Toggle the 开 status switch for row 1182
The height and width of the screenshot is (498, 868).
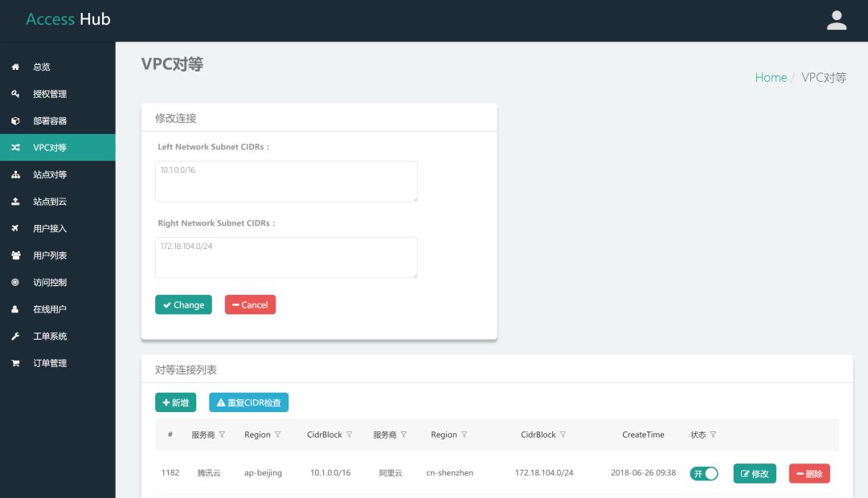703,474
